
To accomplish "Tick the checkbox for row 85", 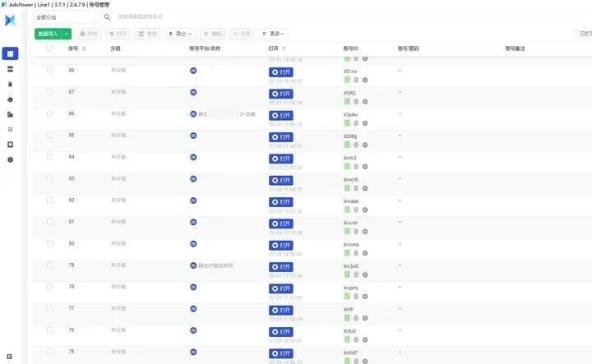I will coord(49,135).
